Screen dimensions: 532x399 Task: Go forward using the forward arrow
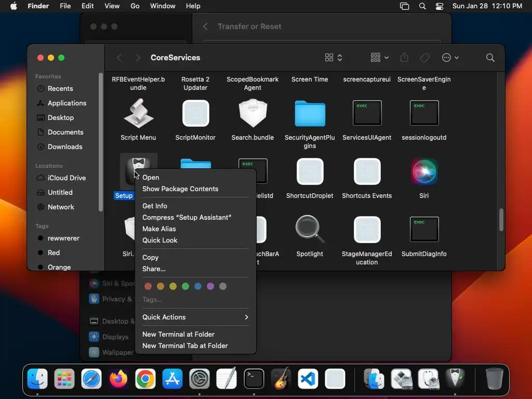click(x=138, y=58)
